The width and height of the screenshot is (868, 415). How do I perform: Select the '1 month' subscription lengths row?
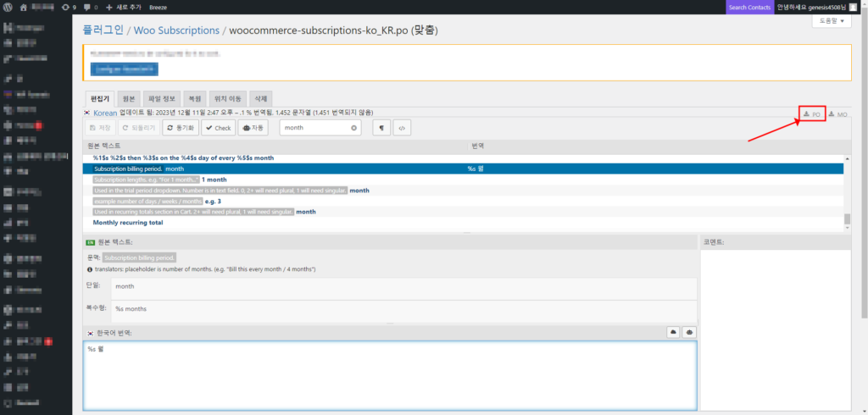(x=464, y=180)
